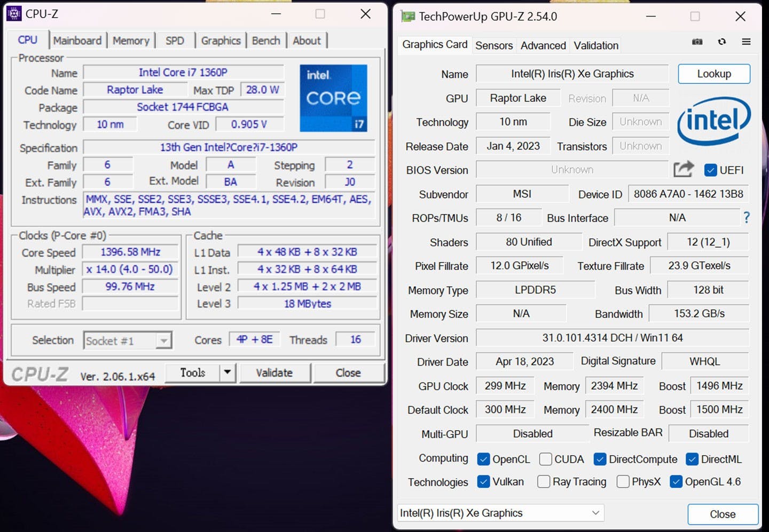Toggle the Ray Tracing checkbox

tap(544, 481)
